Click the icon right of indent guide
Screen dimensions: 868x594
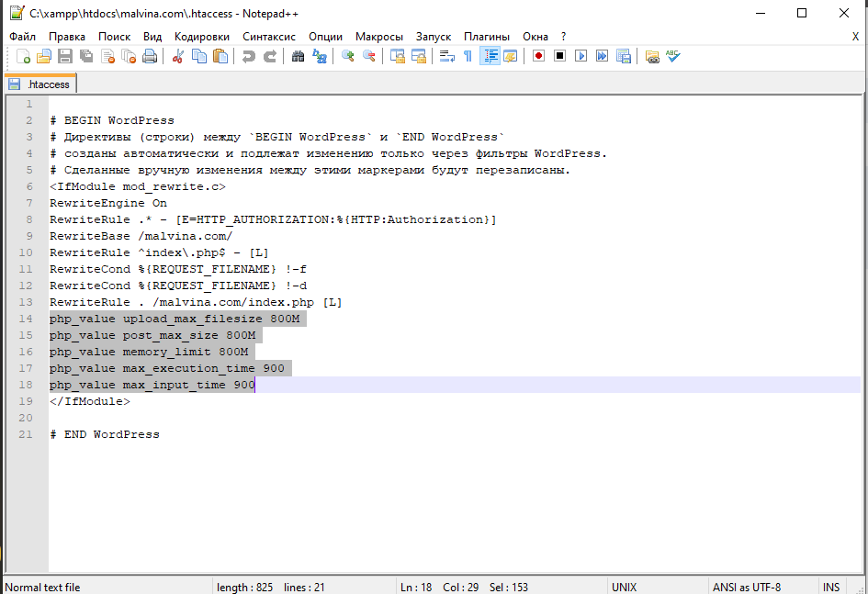click(x=511, y=56)
